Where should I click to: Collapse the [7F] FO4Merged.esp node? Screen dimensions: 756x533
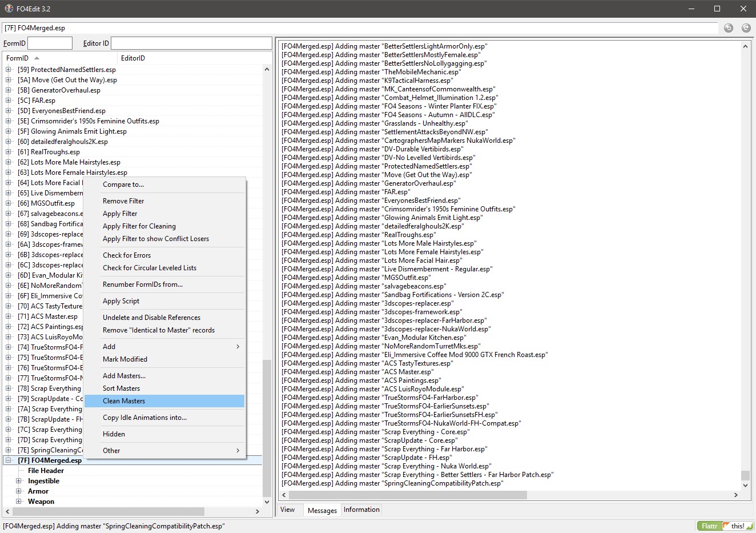click(9, 460)
